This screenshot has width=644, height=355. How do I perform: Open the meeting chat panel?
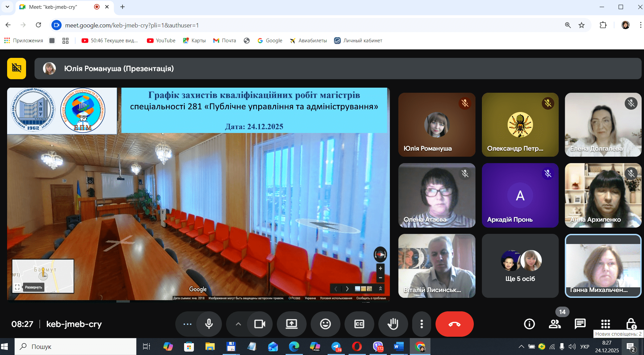(580, 324)
